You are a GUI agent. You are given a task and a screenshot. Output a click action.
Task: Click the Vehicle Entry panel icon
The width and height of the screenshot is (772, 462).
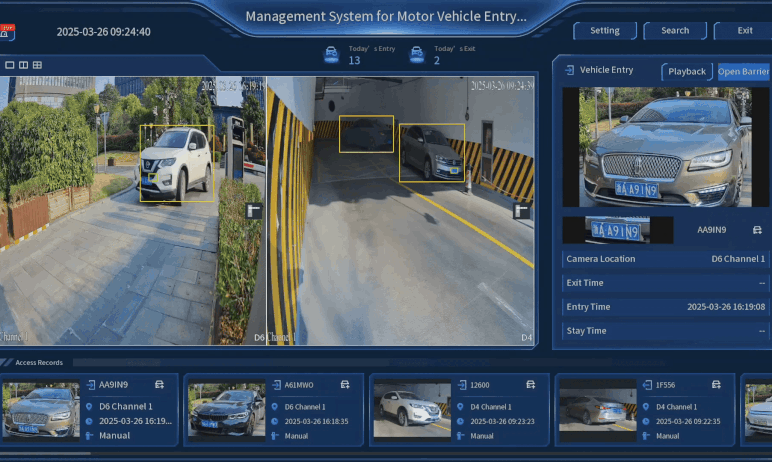point(569,70)
